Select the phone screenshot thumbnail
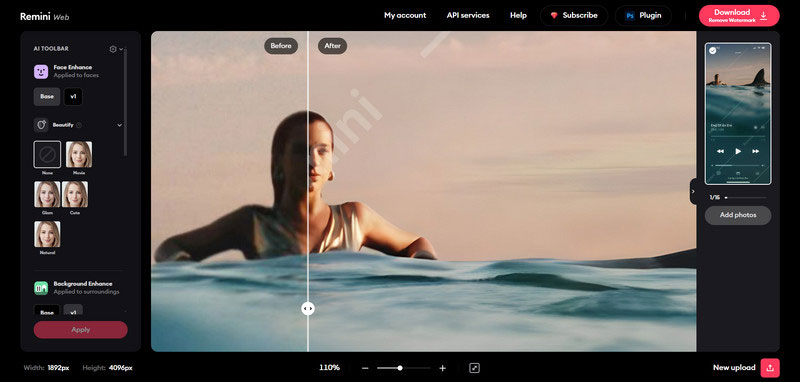Image resolution: width=800 pixels, height=382 pixels. point(738,113)
